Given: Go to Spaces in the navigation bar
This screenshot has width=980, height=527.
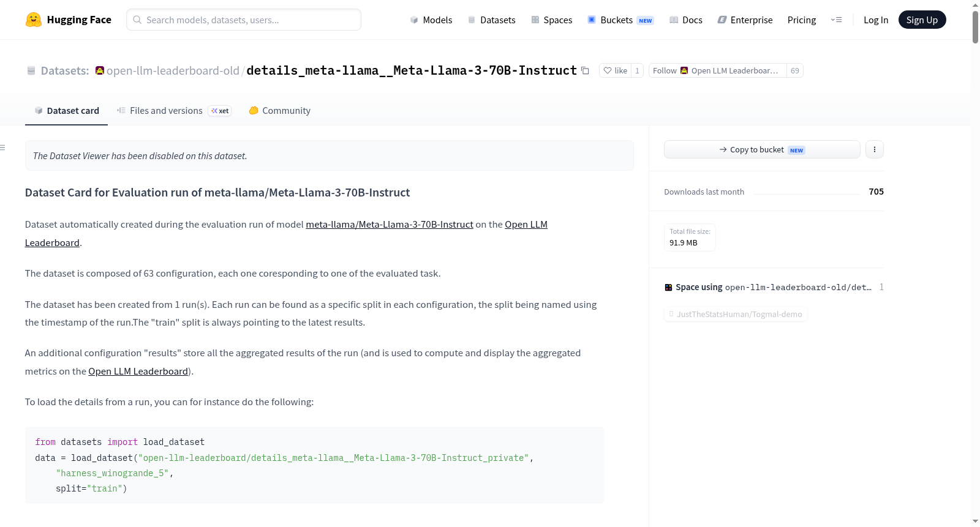Looking at the screenshot, I should pos(552,20).
